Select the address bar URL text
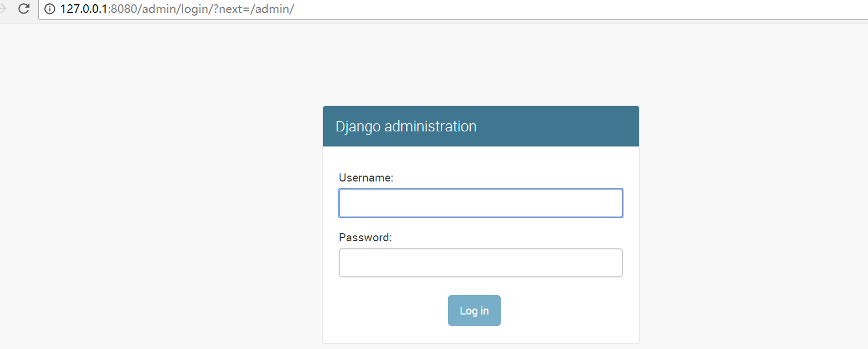The height and width of the screenshot is (349, 868). 177,9
